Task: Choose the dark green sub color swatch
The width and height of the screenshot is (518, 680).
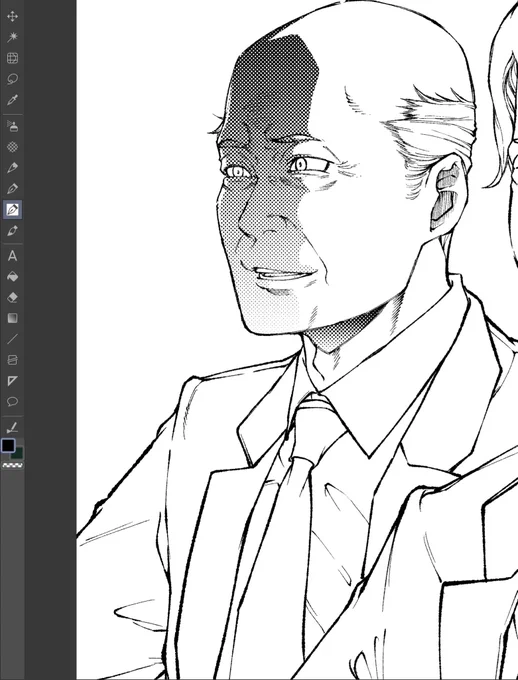Action: 19,454
